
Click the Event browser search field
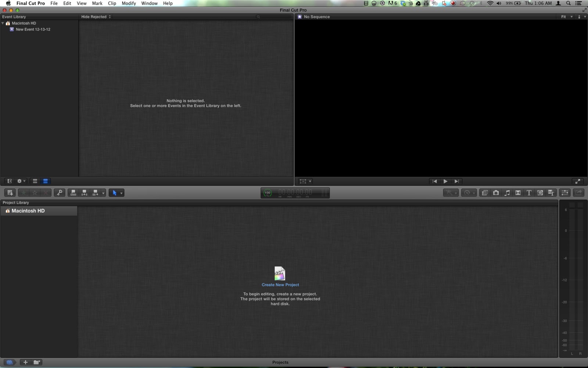point(274,17)
